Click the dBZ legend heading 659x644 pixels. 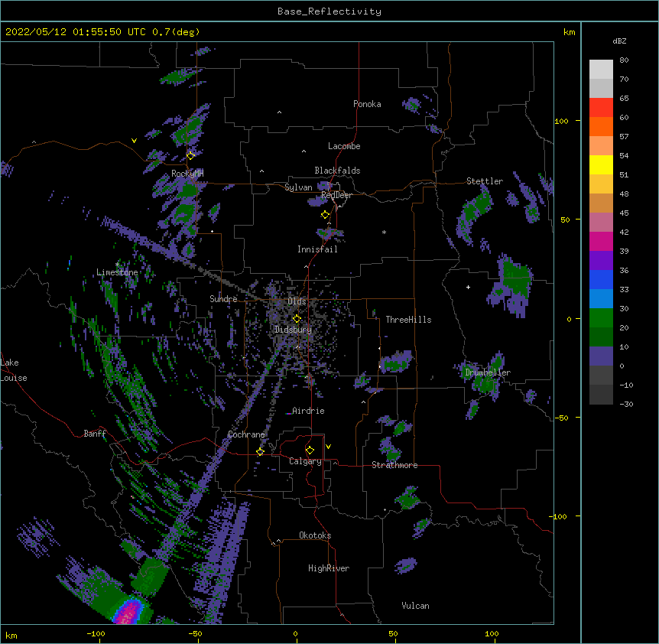tap(619, 41)
